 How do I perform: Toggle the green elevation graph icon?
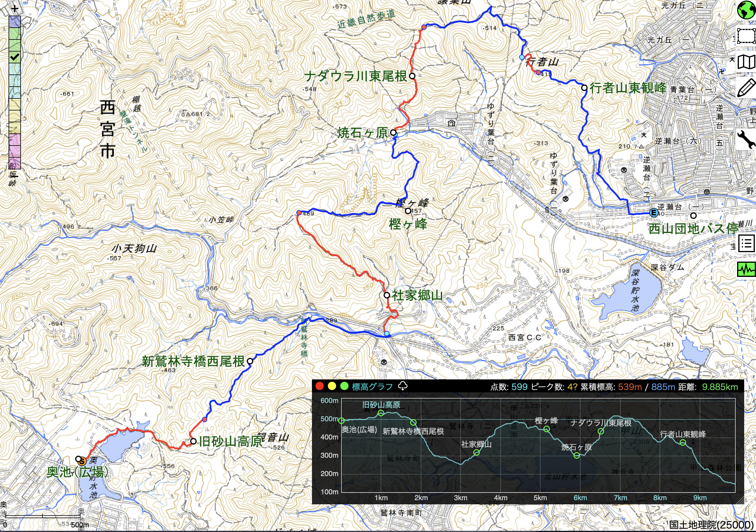pyautogui.click(x=746, y=270)
